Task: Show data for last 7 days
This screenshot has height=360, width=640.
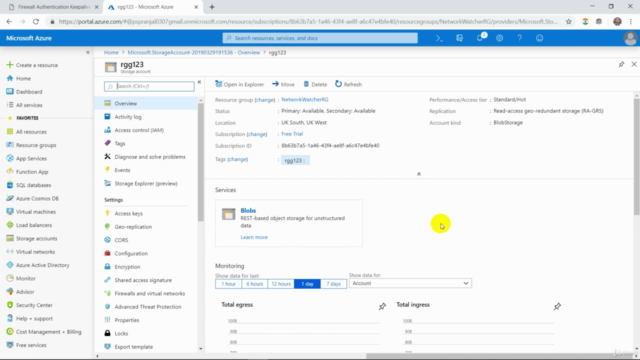Action: pos(333,284)
